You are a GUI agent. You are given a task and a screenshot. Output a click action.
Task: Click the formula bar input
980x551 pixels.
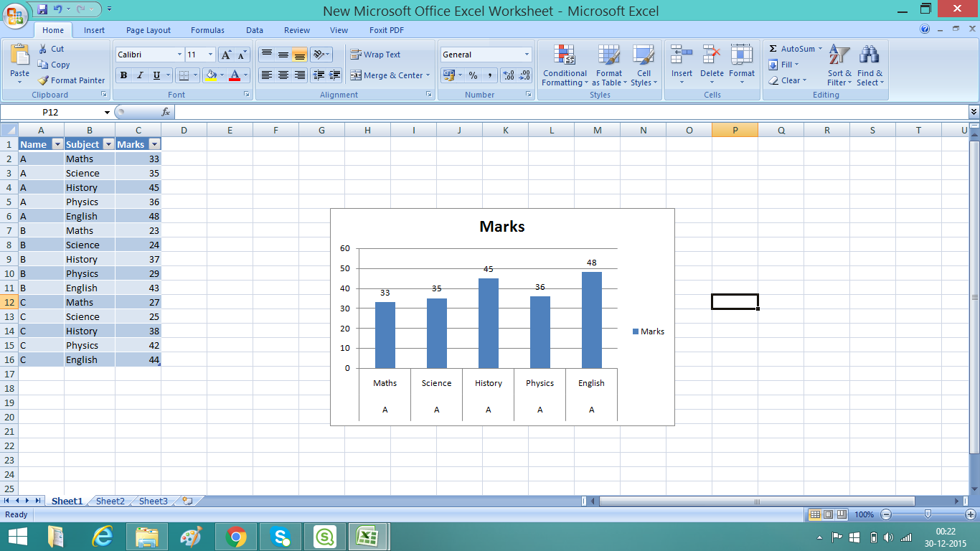[x=571, y=112]
